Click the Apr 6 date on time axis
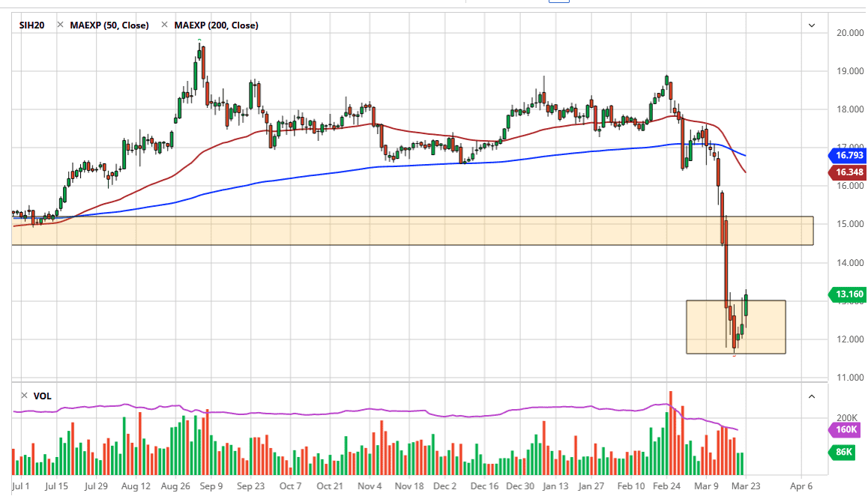This screenshot has width=868, height=496. click(x=801, y=486)
